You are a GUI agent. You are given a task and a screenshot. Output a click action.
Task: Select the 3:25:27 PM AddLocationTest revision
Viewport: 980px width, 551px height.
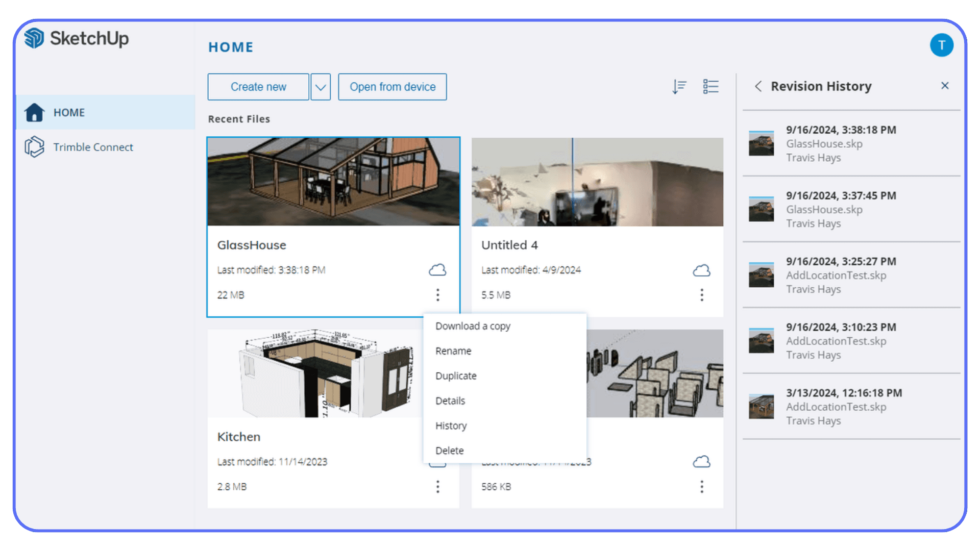(841, 275)
